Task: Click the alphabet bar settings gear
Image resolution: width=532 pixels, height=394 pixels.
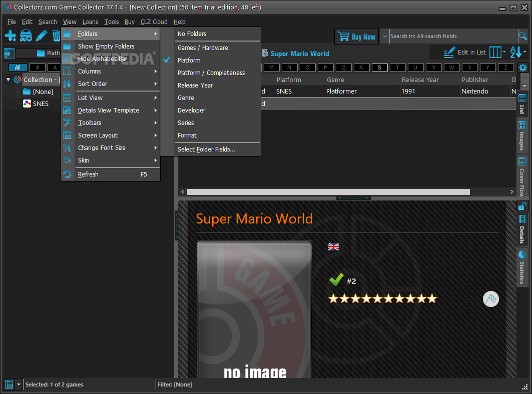Action: [522, 67]
